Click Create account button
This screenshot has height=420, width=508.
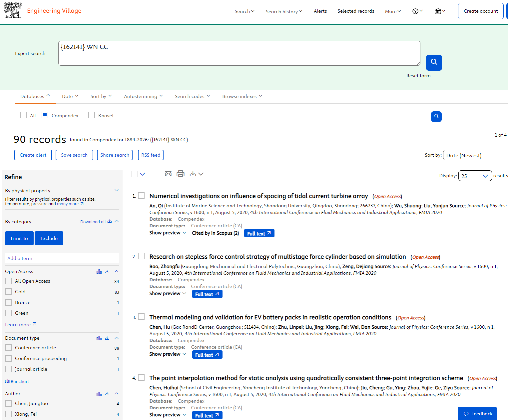[x=481, y=11]
